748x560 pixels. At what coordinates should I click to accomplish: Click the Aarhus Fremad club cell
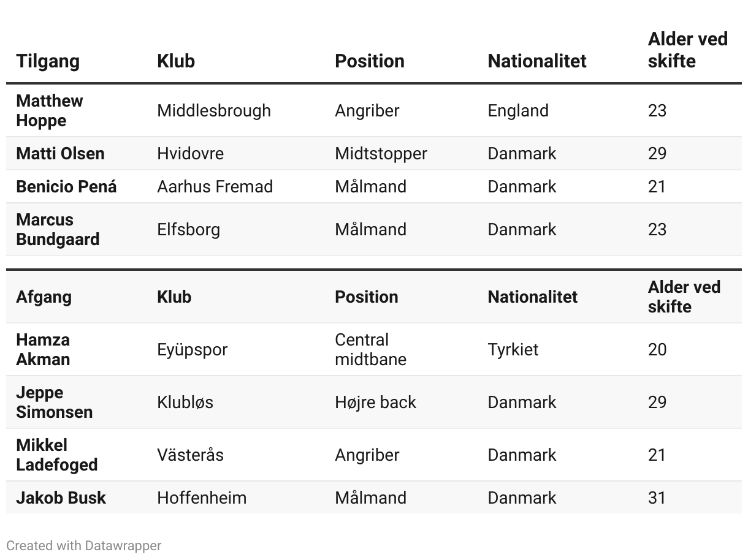coord(215,186)
